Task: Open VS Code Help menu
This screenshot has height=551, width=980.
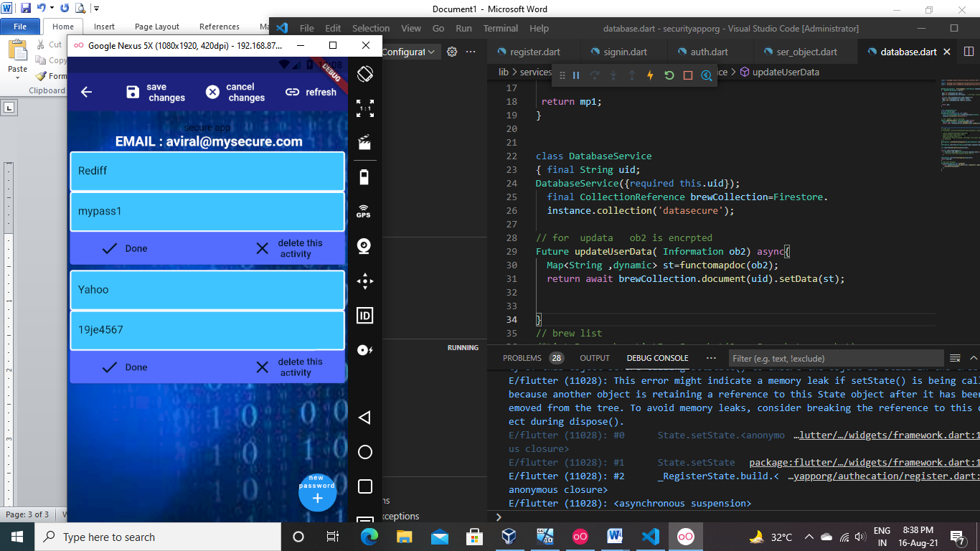Action: pos(539,28)
